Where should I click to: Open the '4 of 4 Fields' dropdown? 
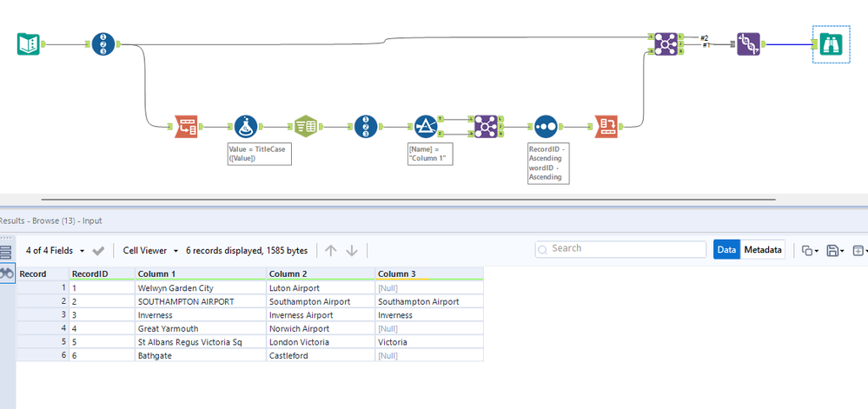click(56, 251)
